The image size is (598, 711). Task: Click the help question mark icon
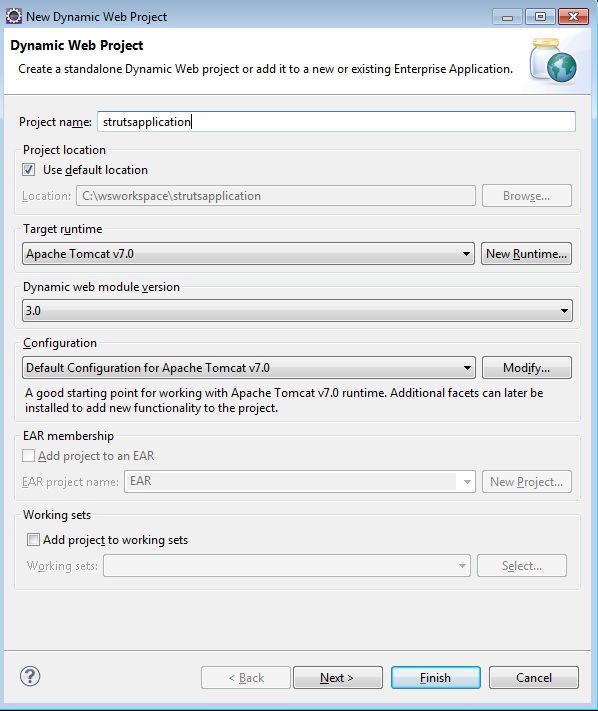[30, 677]
